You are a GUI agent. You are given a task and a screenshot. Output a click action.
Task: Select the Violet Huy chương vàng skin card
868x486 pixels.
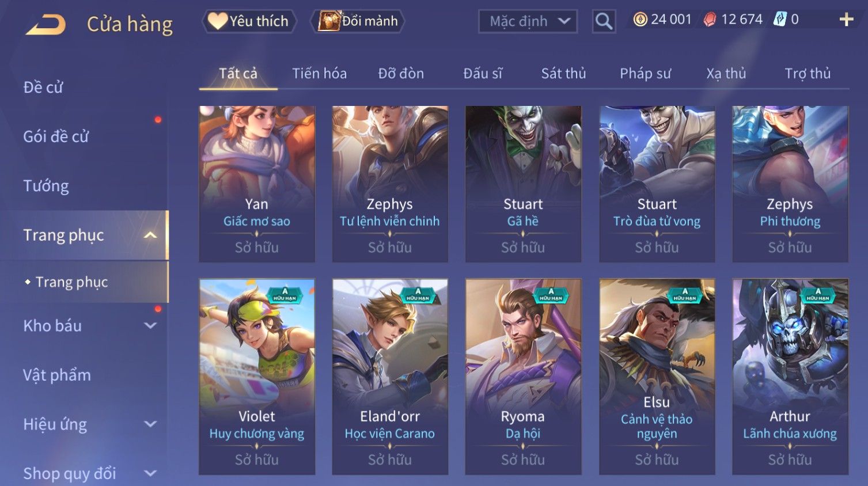pyautogui.click(x=257, y=377)
